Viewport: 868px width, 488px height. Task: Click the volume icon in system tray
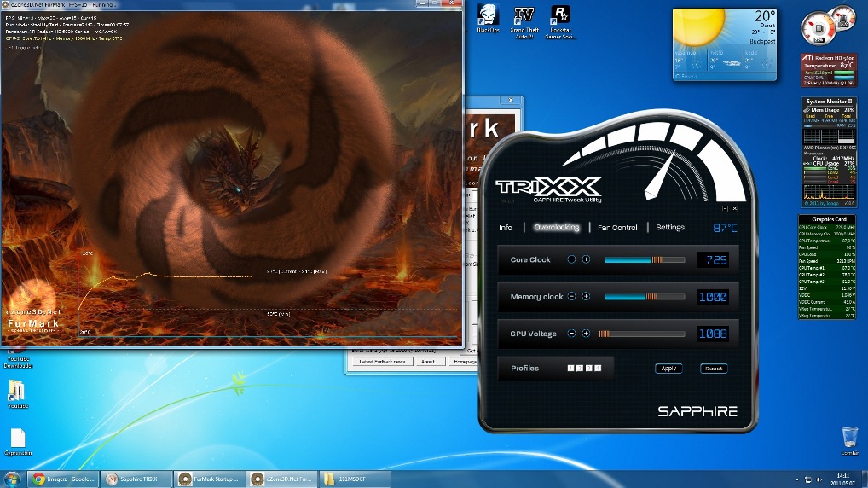click(x=819, y=479)
